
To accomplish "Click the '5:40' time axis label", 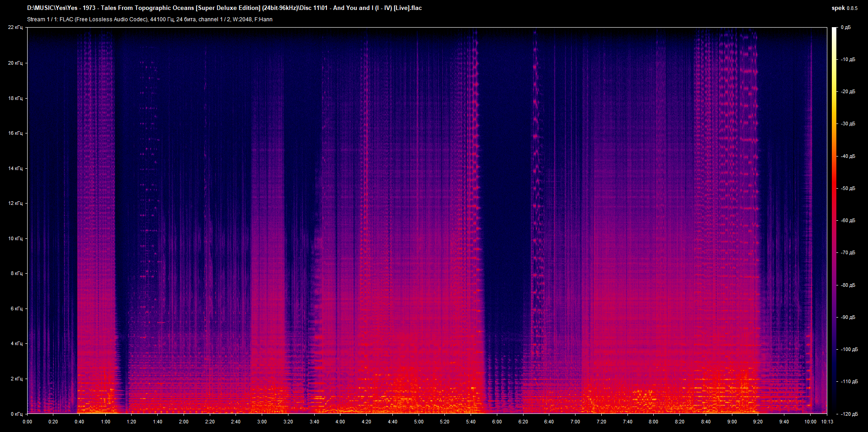I will (x=471, y=422).
